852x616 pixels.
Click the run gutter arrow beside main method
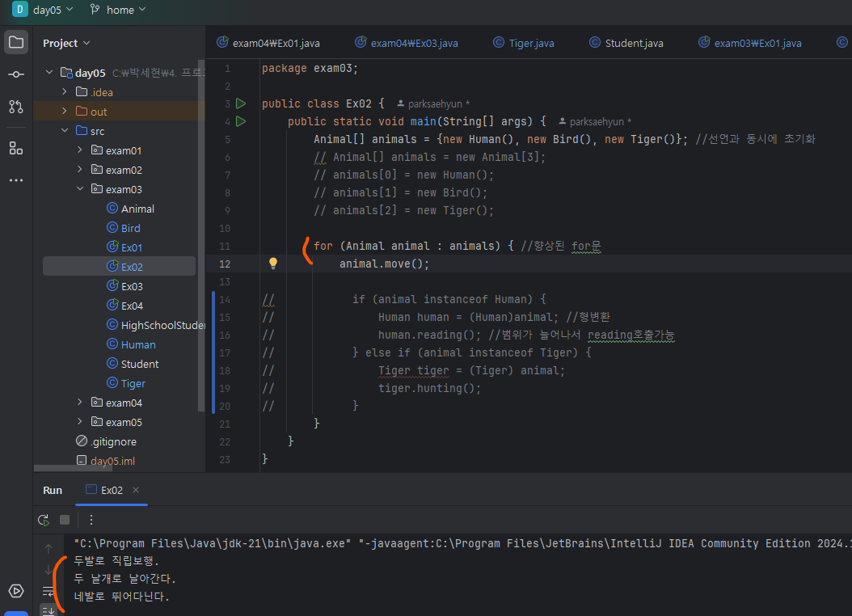click(x=240, y=121)
